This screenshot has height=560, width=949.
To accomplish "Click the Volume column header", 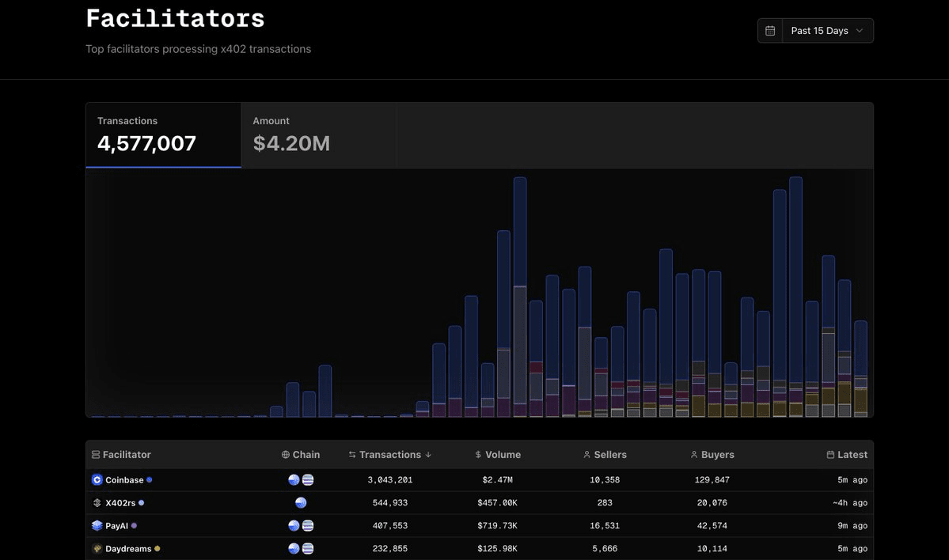I will pyautogui.click(x=498, y=455).
